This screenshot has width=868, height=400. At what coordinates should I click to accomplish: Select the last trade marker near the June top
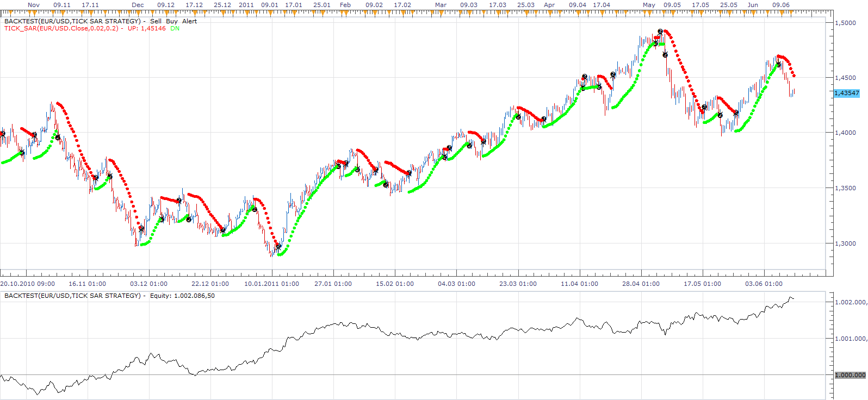779,65
